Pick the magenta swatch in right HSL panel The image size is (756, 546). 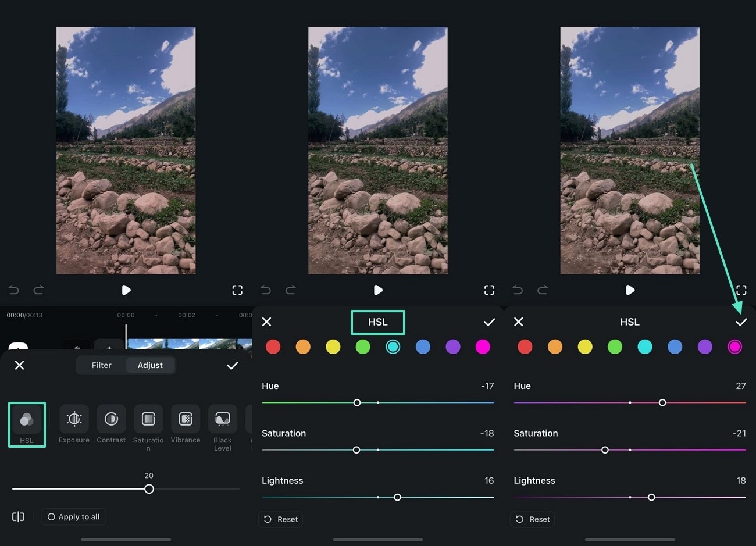734,347
